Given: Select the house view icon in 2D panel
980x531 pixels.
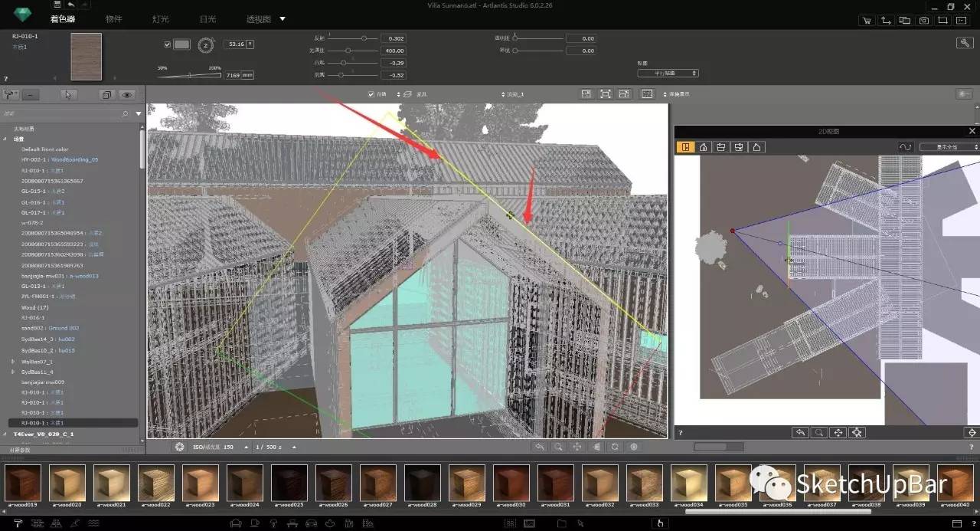Looking at the screenshot, I should [x=703, y=146].
